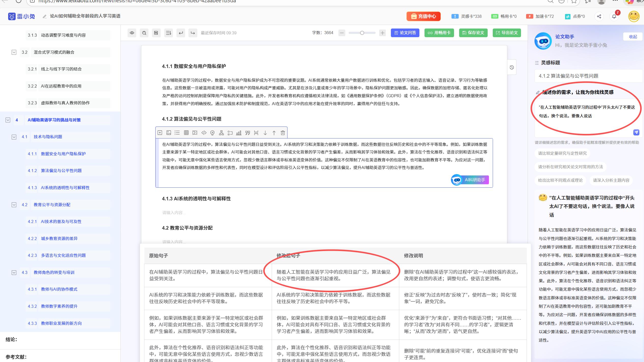The height and width of the screenshot is (362, 644).
Task: Toggle checkbox beside chapter 4 AI辅助英语学习的挑战与对策
Action: [x=8, y=120]
